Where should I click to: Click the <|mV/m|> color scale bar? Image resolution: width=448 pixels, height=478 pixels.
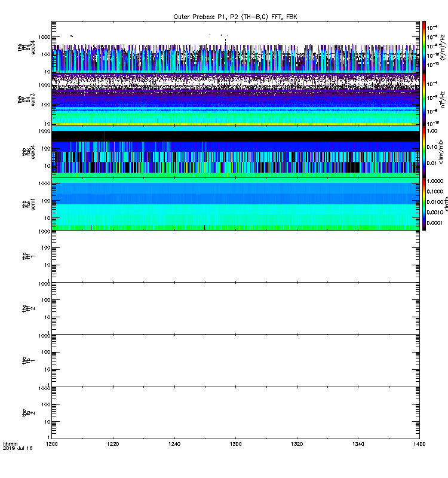424,152
